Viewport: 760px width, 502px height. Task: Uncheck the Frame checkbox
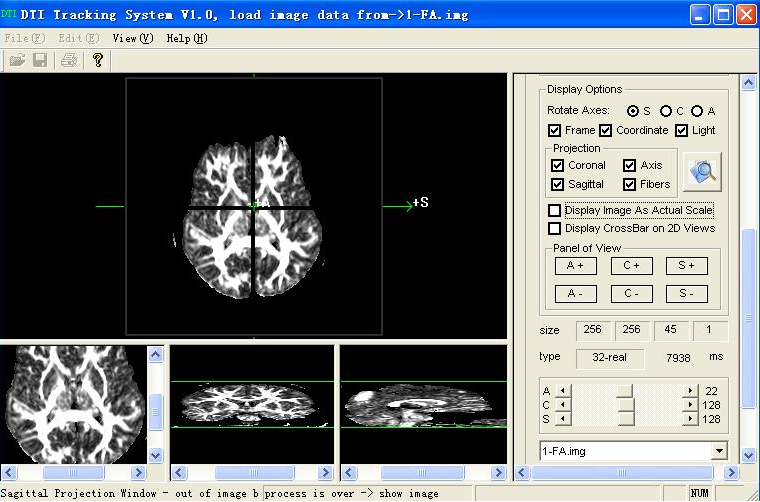(555, 130)
